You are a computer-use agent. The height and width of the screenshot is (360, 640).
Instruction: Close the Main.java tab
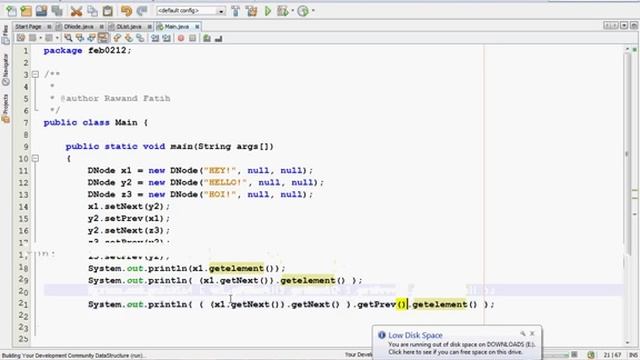(x=197, y=27)
